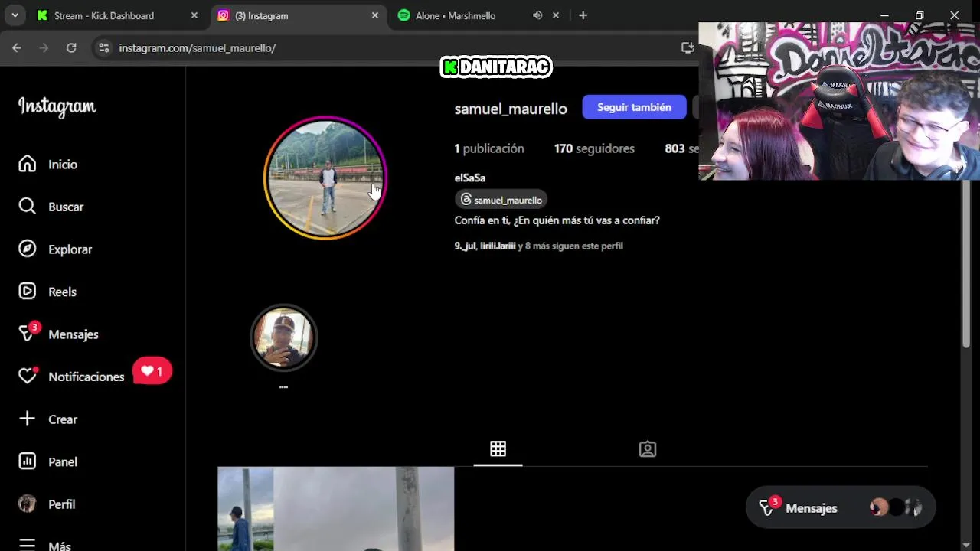Click the address bar URL field
Screen dimensions: 980x551
click(390, 47)
